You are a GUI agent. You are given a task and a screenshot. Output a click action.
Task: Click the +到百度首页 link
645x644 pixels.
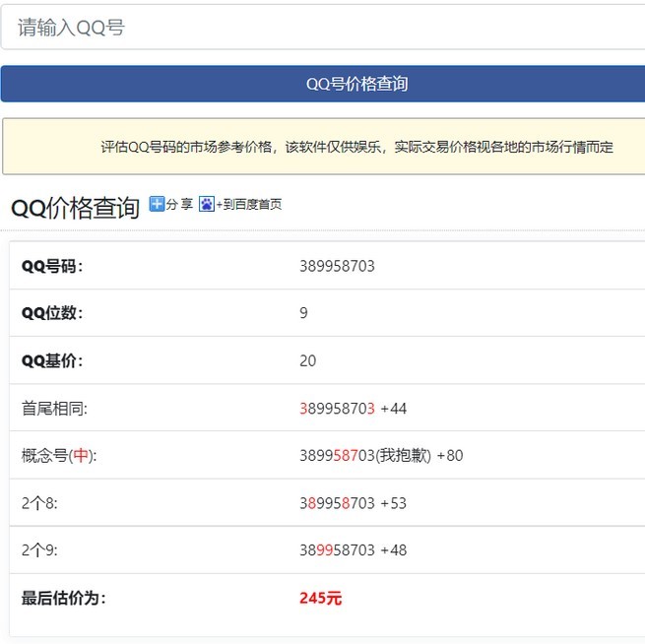(249, 205)
